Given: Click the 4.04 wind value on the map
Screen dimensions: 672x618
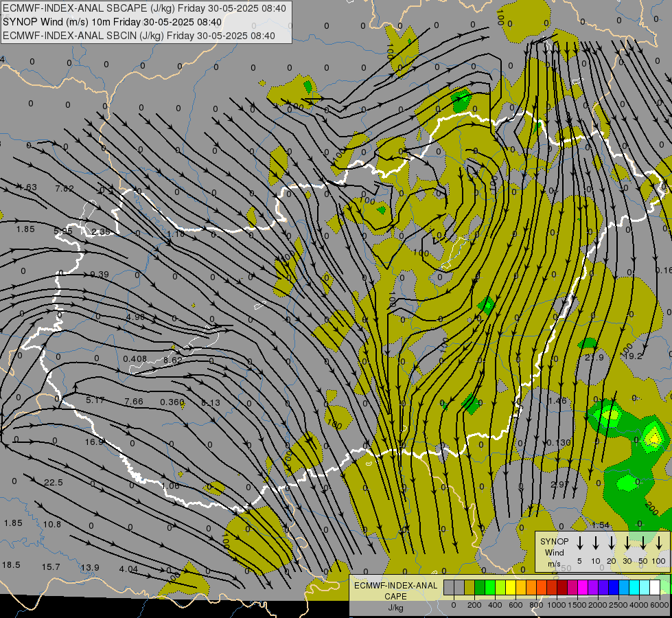Looking at the screenshot, I should [128, 569].
